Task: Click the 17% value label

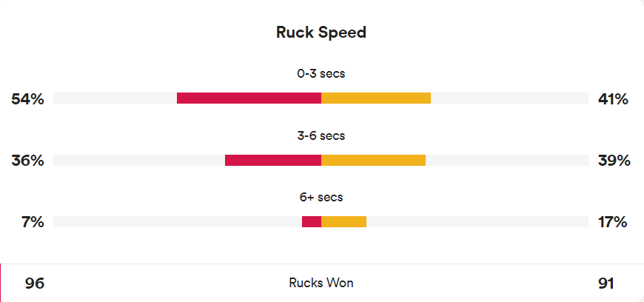Action: (613, 222)
